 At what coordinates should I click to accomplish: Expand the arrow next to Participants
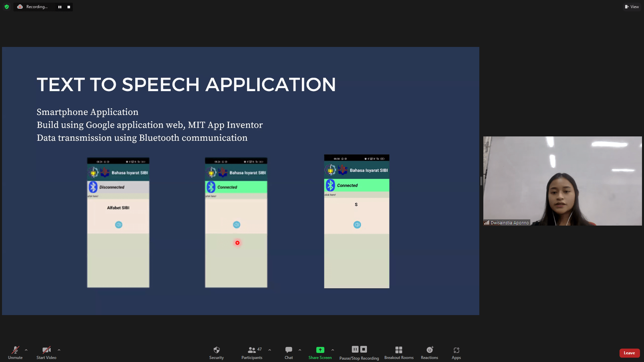(270, 350)
